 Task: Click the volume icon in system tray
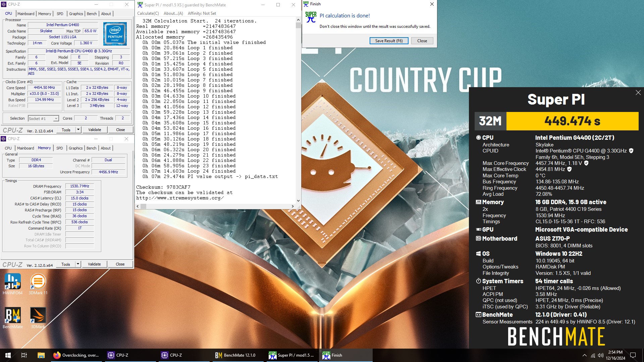(600, 355)
